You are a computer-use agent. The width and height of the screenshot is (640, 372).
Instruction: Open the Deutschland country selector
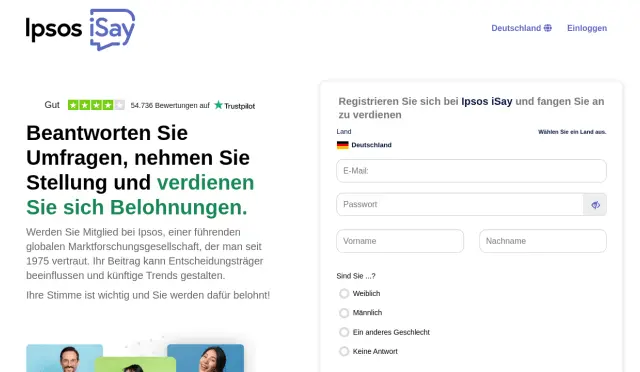521,28
